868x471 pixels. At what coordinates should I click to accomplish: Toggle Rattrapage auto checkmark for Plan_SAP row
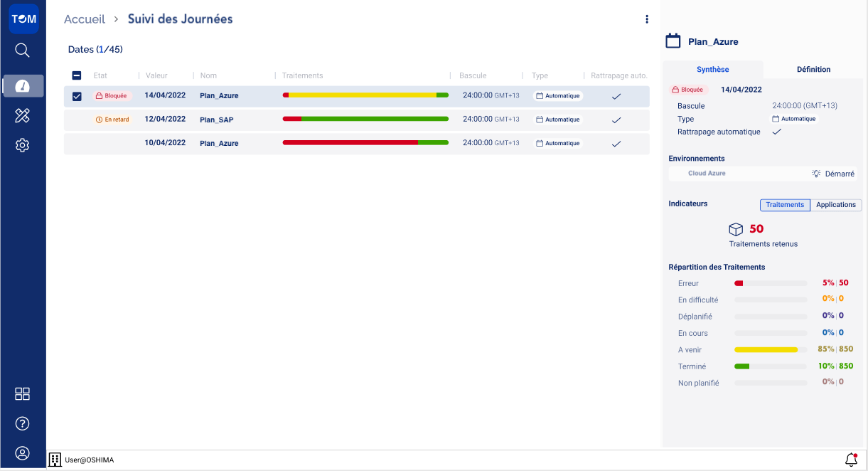point(616,120)
